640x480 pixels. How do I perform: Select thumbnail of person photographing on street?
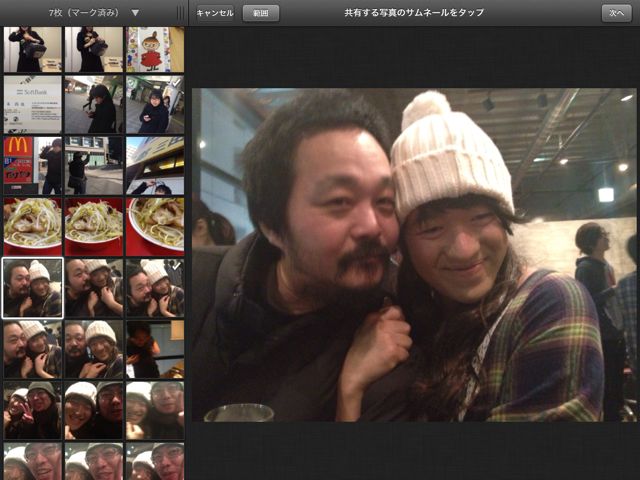(94, 165)
